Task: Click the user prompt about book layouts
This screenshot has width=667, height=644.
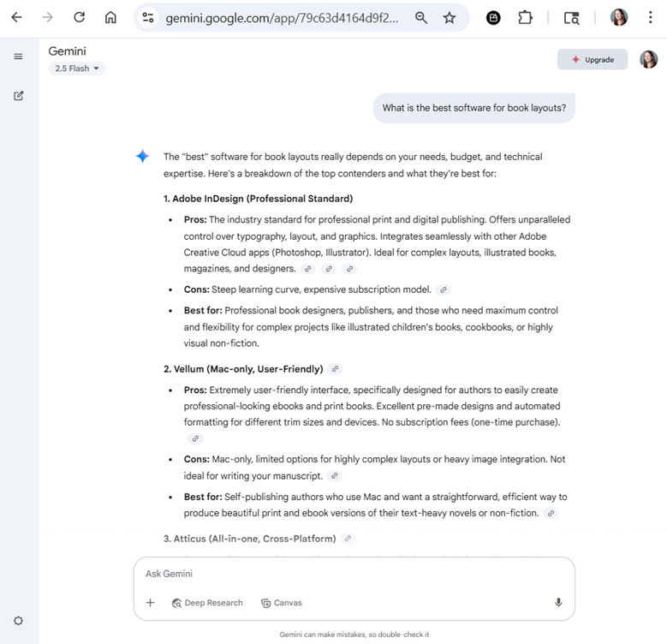Action: click(x=473, y=108)
